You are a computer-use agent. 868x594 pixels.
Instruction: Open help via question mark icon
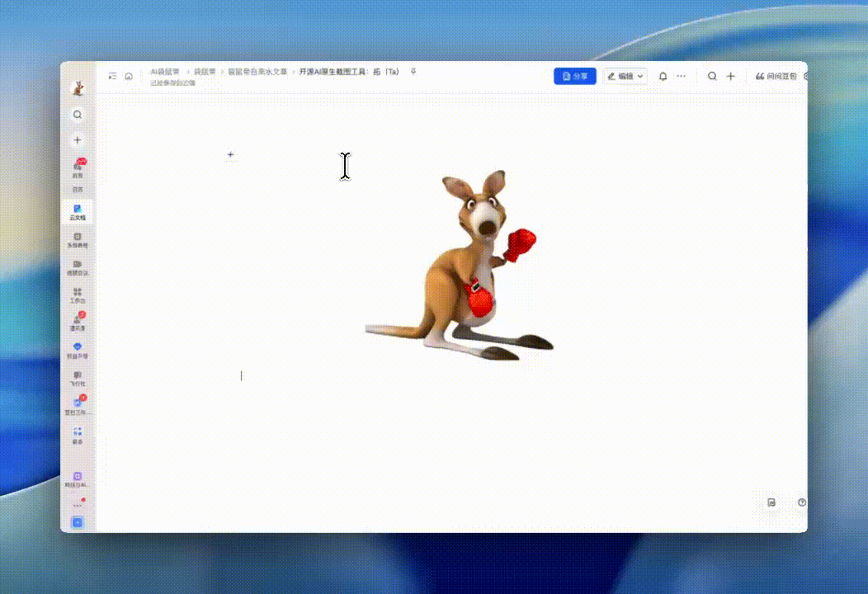(801, 502)
